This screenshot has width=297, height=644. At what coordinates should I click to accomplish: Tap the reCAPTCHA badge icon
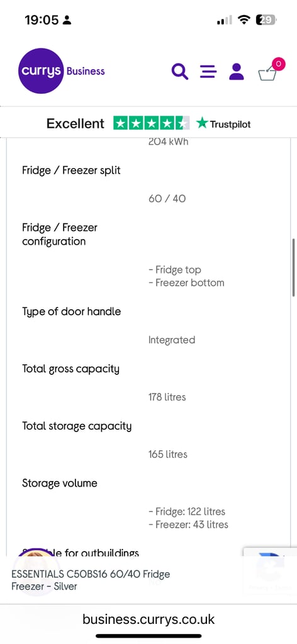tap(271, 569)
